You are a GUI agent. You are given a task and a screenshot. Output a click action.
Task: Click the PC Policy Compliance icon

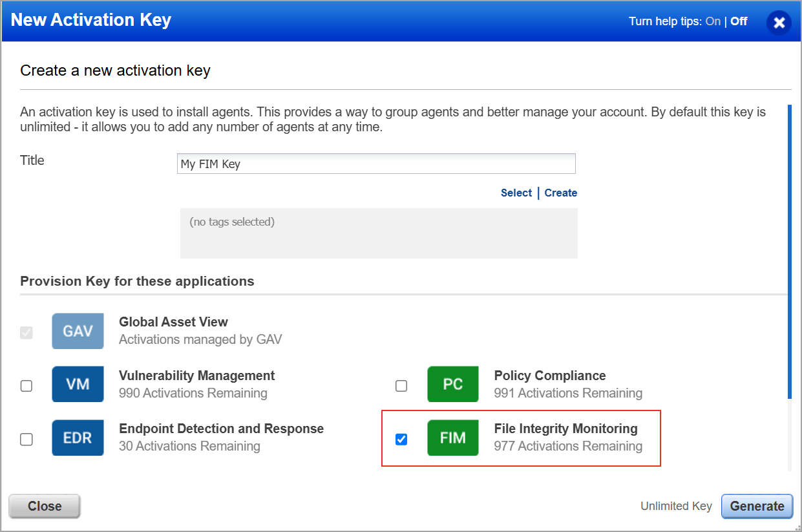click(x=453, y=384)
